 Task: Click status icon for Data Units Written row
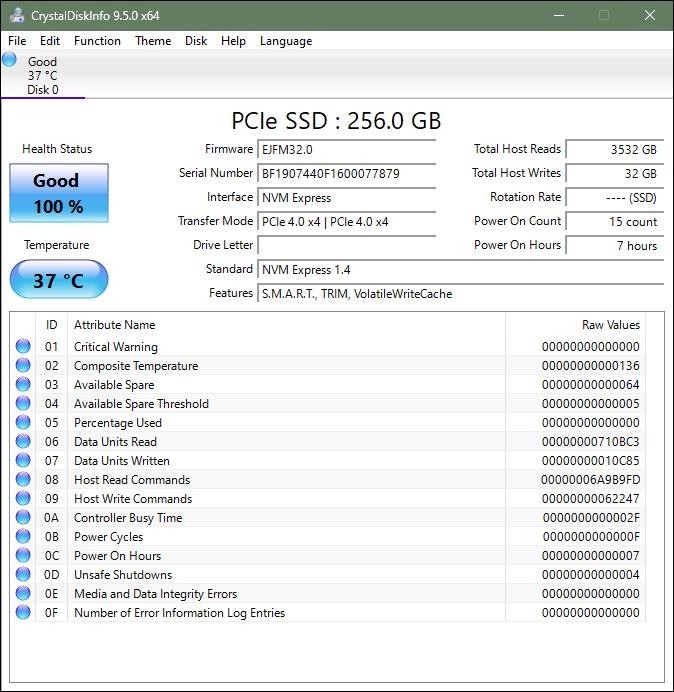23,460
